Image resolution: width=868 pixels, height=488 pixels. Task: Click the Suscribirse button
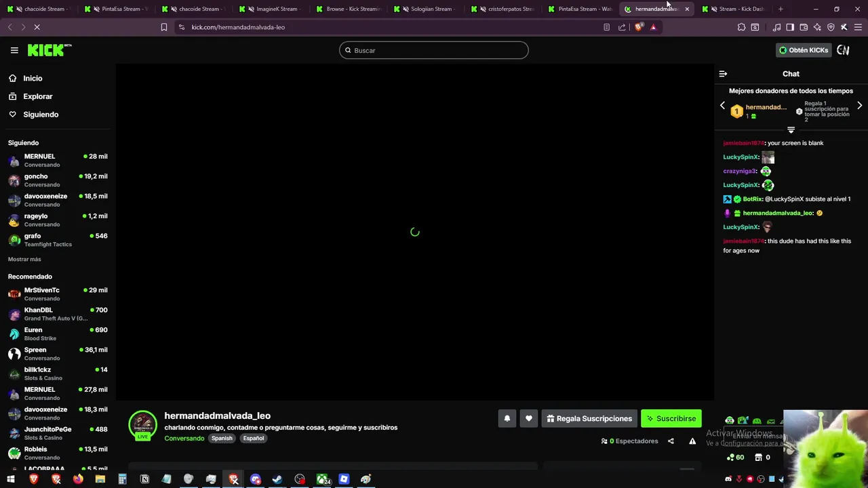(x=671, y=419)
